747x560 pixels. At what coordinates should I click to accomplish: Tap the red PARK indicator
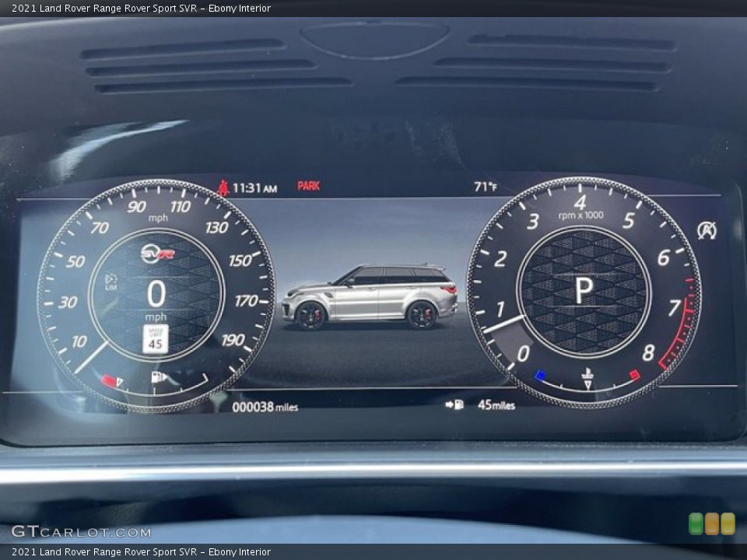(308, 186)
